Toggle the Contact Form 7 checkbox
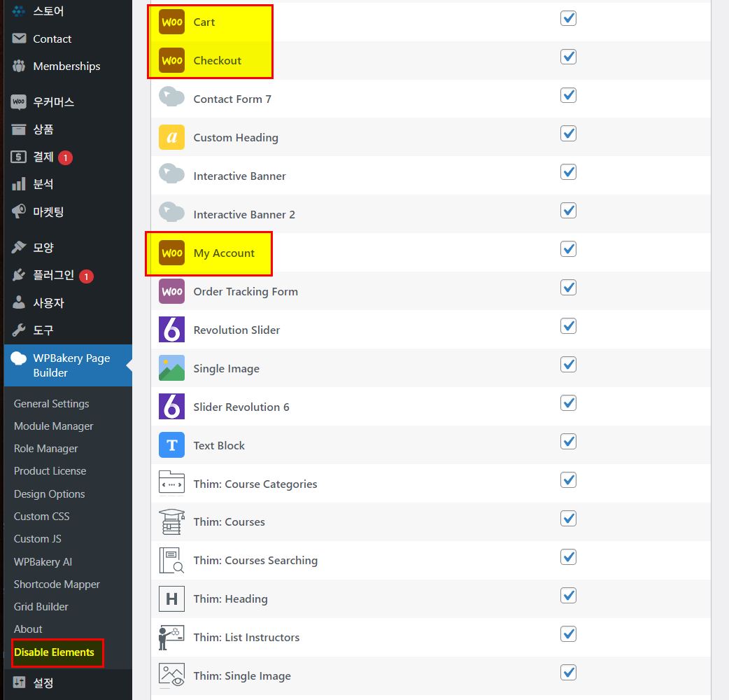The image size is (729, 700). click(568, 95)
